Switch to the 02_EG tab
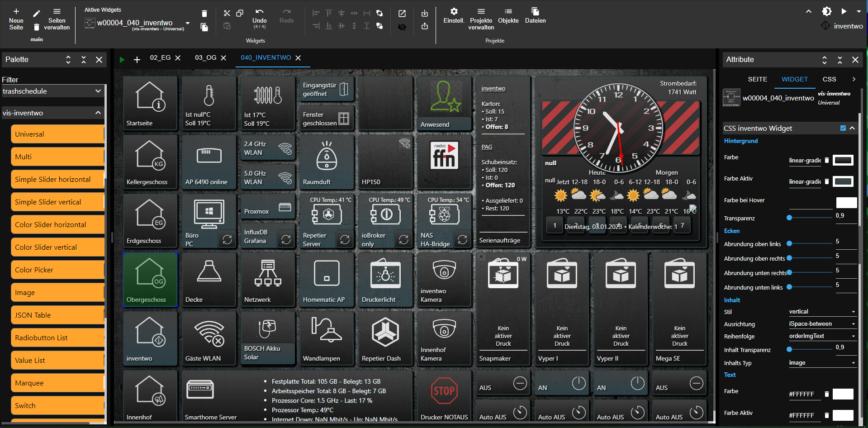Screen dimensions: 868x428 tap(160, 58)
